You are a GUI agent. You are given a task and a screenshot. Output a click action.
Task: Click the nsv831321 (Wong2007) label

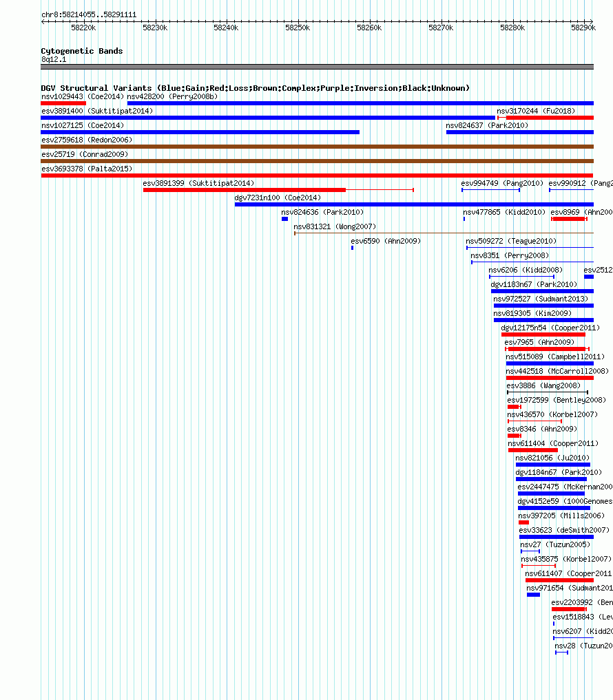click(x=335, y=226)
